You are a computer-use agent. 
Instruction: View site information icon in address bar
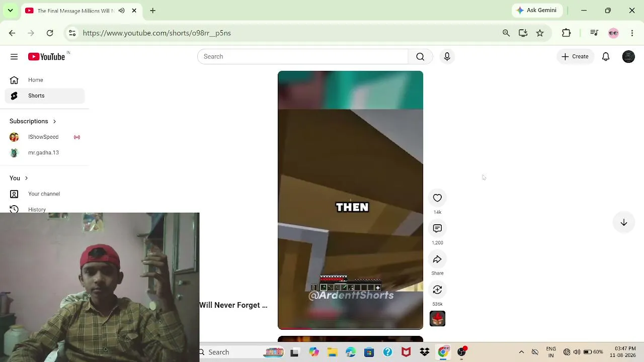(72, 33)
